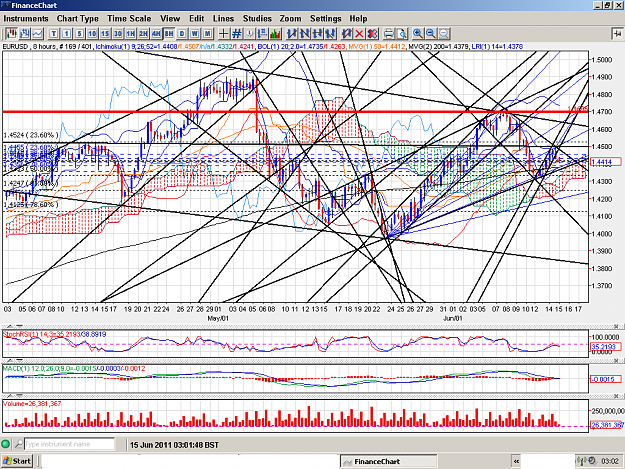
Task: Click the Windows Start button
Action: pyautogui.click(x=17, y=461)
